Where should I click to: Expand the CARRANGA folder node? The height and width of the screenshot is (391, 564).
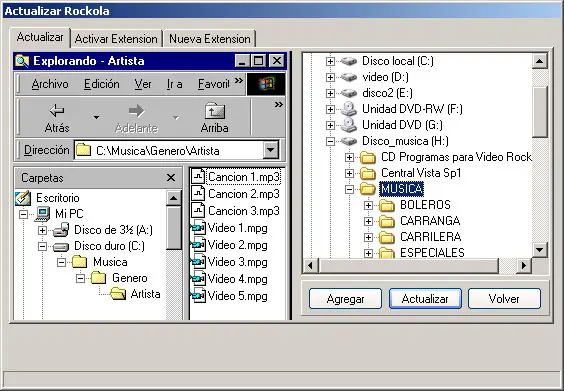point(368,221)
